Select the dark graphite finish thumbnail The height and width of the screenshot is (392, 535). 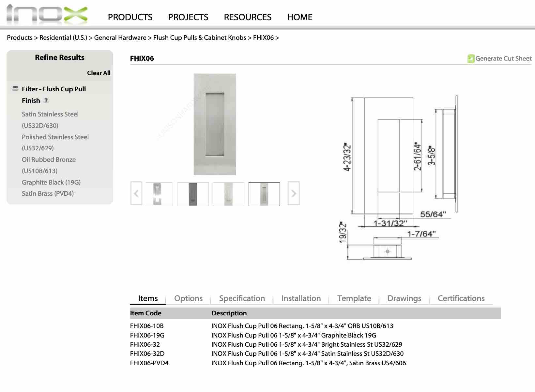193,194
